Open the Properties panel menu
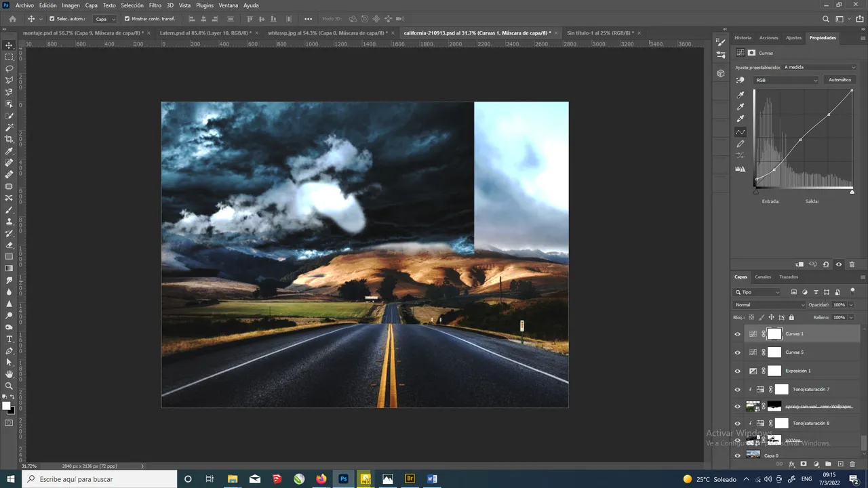This screenshot has width=868, height=488. (863, 38)
